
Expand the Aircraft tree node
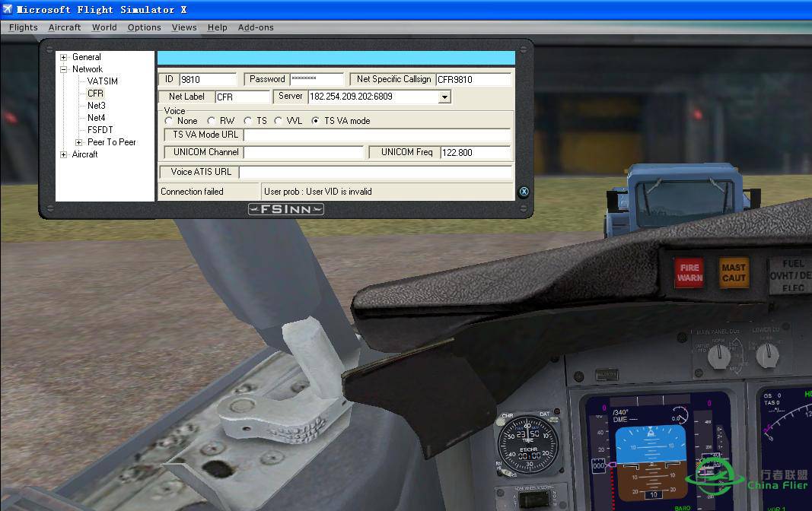[x=64, y=154]
